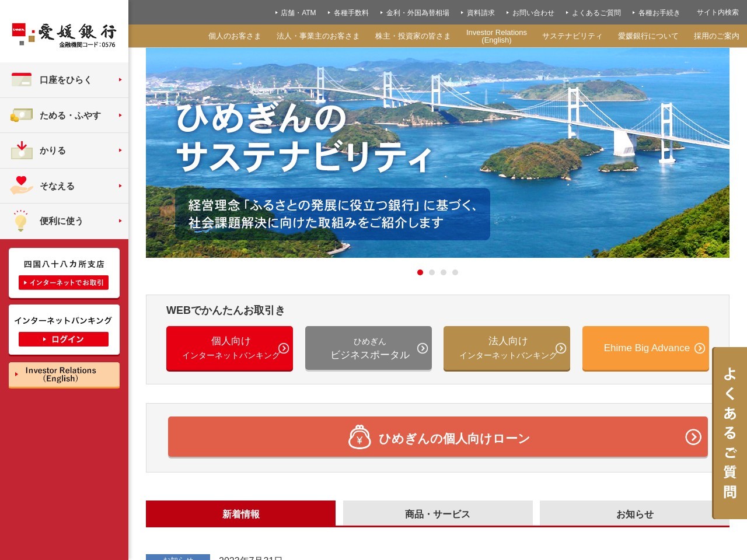
Task: Click the circled arrow on the loan banner
Action: pyautogui.click(x=693, y=437)
